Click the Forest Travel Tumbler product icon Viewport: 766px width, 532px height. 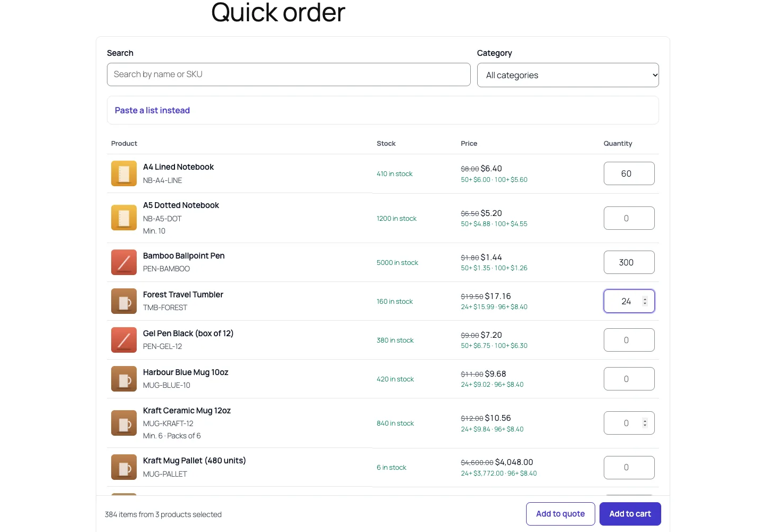click(124, 301)
